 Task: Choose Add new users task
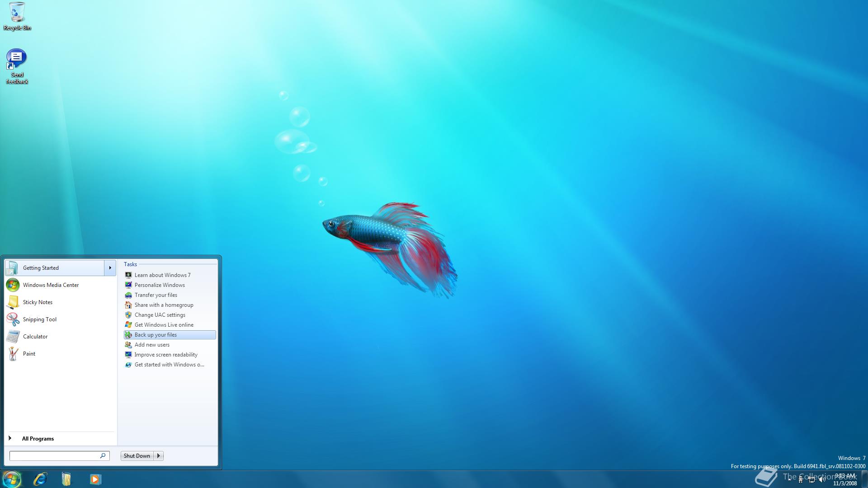pos(170,345)
